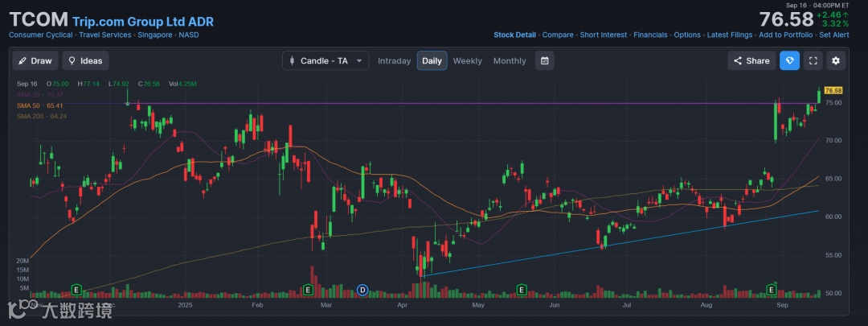The image size is (868, 326).
Task: Click the earnings E marker in May
Action: point(522,290)
